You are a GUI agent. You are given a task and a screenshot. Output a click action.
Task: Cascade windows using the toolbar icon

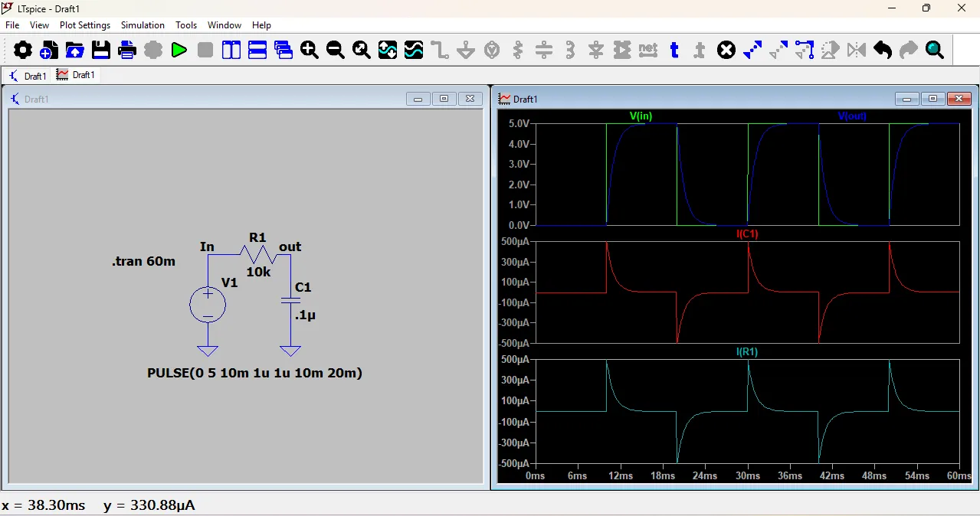click(284, 51)
